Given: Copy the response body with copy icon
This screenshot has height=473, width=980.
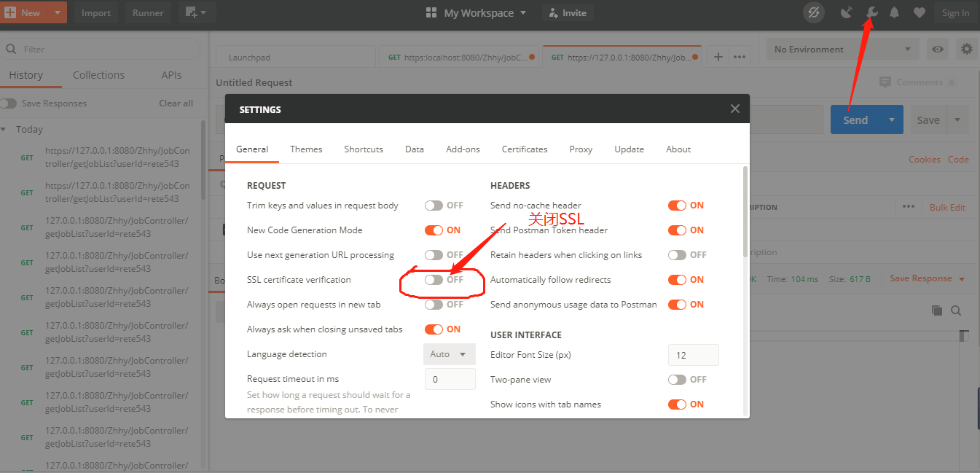Looking at the screenshot, I should 937,310.
